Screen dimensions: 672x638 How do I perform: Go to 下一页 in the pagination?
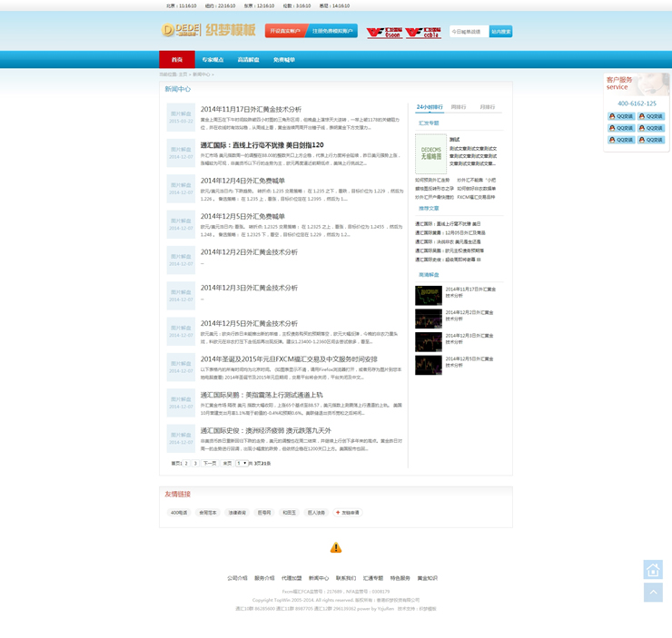tap(210, 463)
